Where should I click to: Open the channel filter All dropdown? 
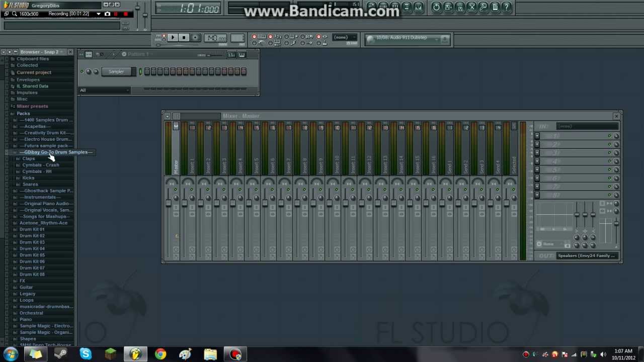(104, 90)
